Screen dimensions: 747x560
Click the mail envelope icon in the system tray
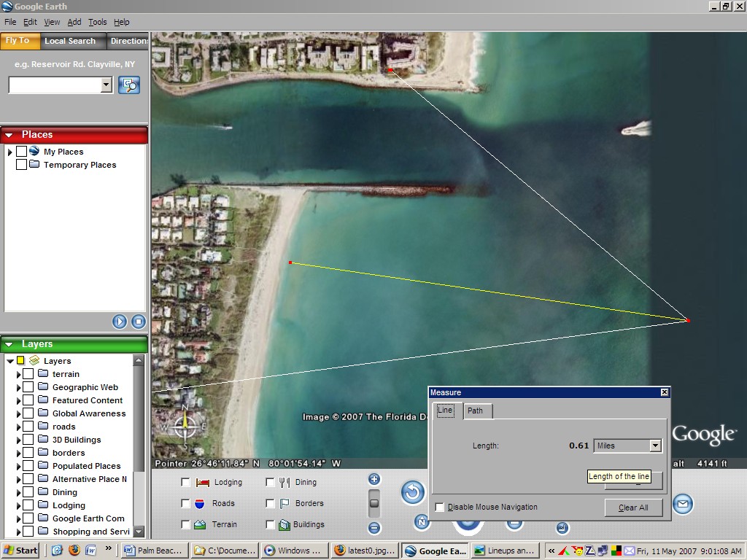click(630, 551)
